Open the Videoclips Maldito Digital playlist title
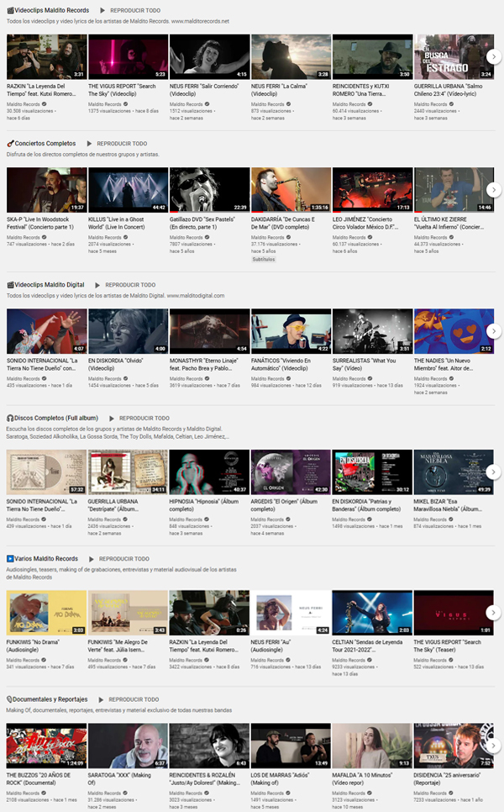 click(x=50, y=285)
